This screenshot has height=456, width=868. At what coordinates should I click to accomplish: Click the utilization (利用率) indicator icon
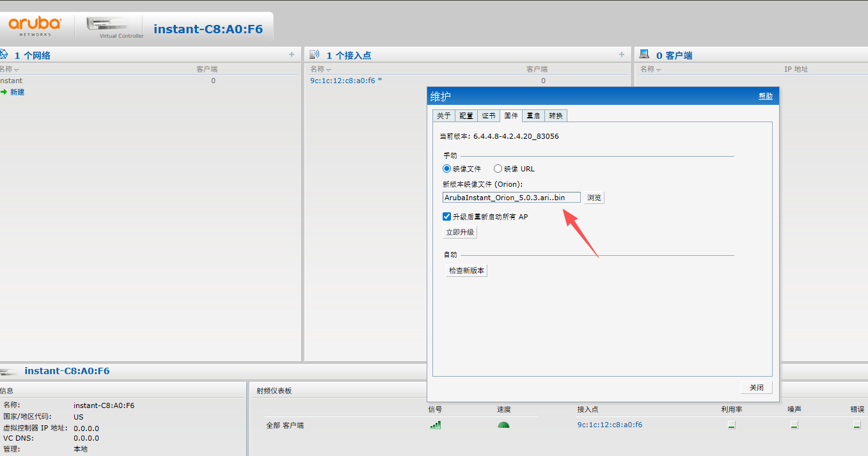pos(731,425)
